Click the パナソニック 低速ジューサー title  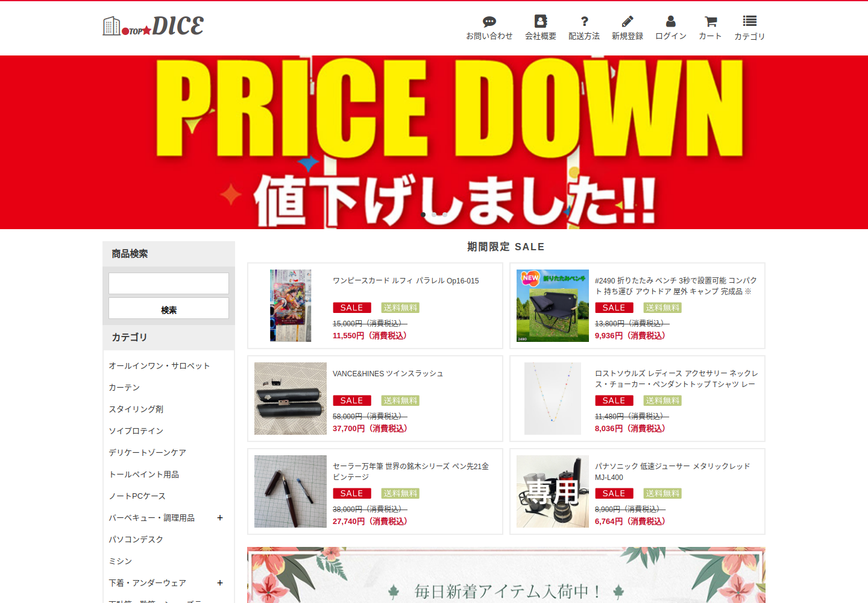coord(673,472)
